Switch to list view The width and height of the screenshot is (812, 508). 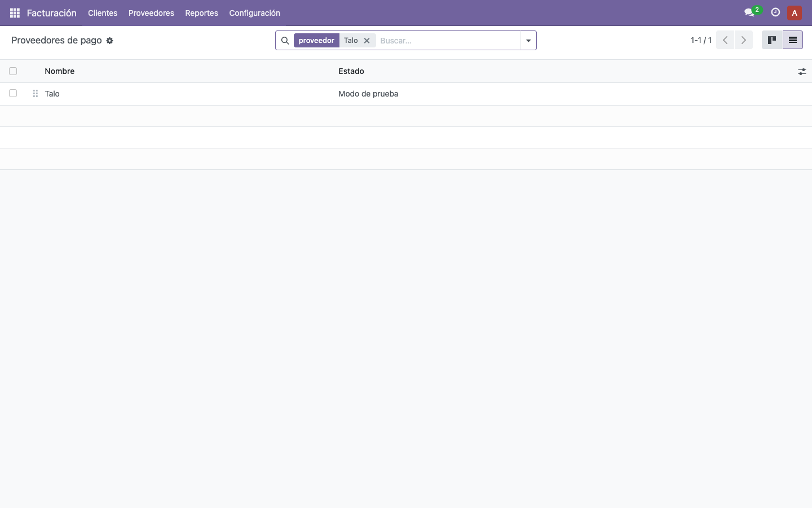click(x=793, y=40)
